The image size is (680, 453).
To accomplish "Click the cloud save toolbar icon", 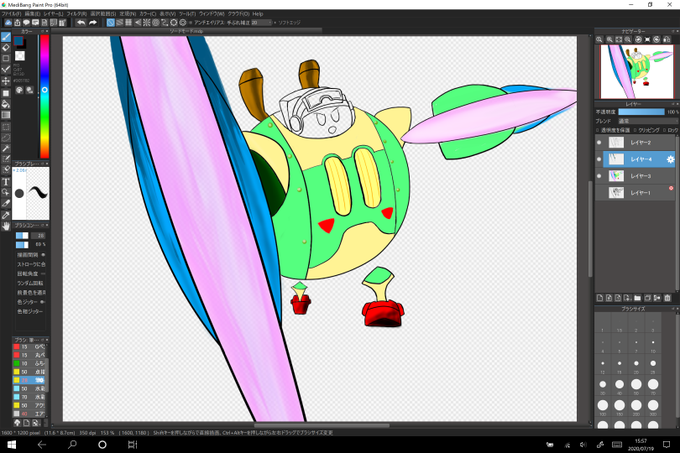I will 8,23.
